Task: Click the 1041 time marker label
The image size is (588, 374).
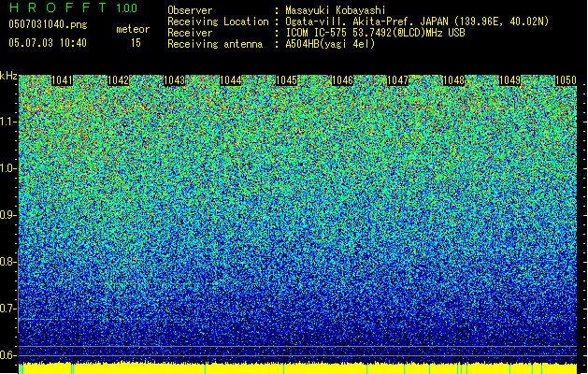Action: click(x=63, y=80)
